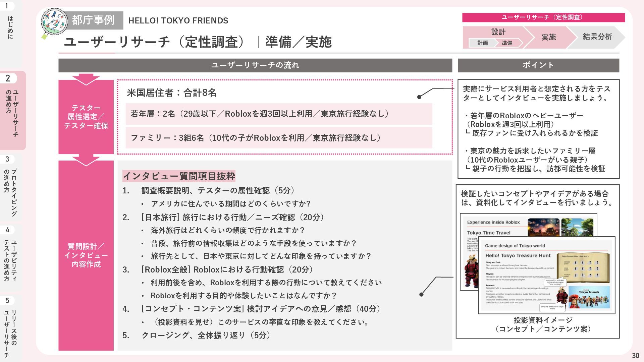Click the テスター属性選定／テスター確保 step box

[86, 117]
